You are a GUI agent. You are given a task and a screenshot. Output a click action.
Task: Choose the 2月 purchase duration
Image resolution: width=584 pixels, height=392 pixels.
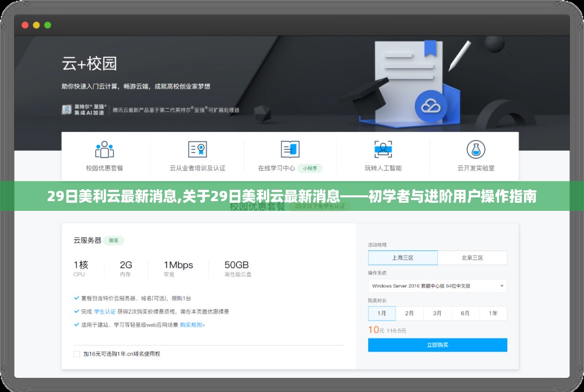tap(409, 314)
